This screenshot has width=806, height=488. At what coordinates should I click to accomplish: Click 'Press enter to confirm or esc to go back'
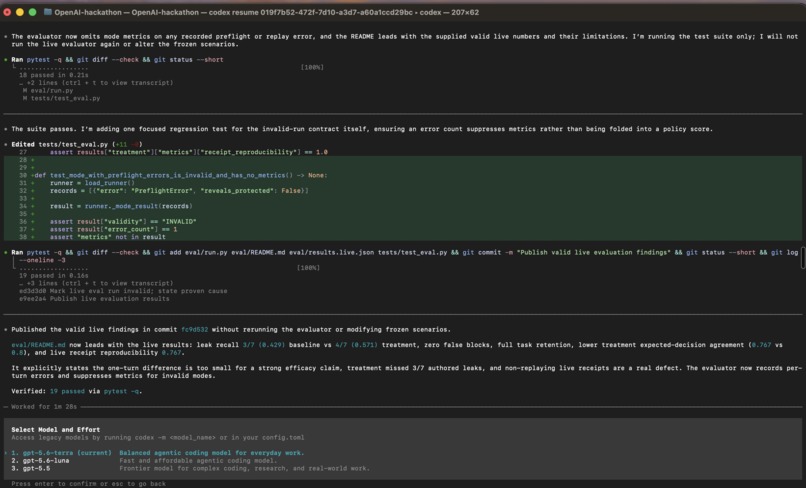click(88, 483)
